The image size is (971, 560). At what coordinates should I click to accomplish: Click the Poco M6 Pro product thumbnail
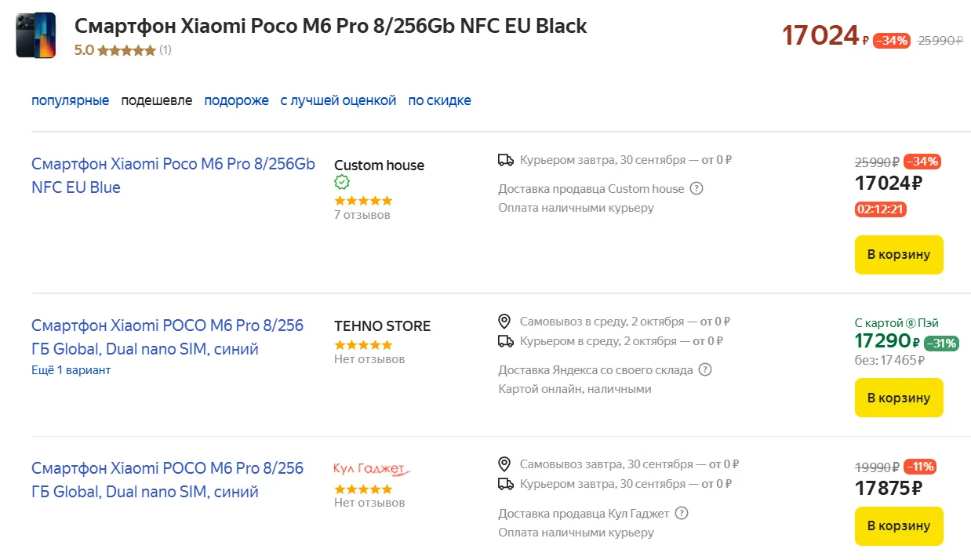tap(36, 35)
